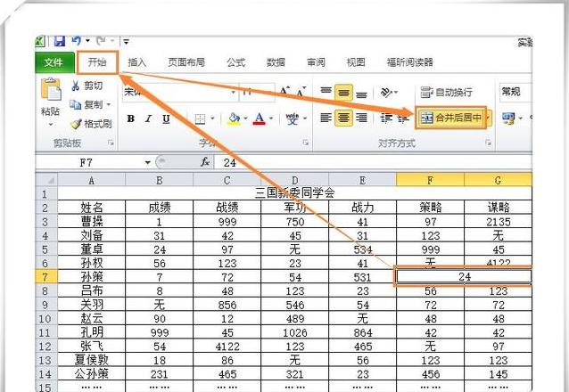
Task: Toggle 自动换行 wrap text
Action: click(447, 93)
